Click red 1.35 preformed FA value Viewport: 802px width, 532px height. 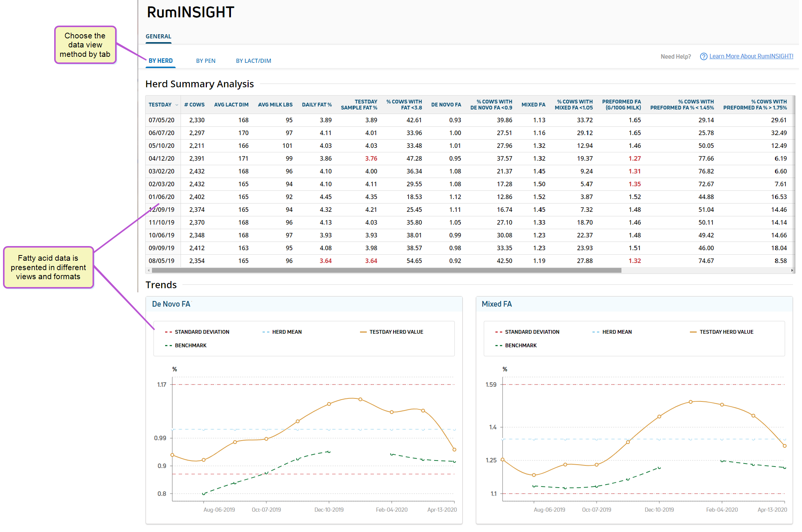(635, 184)
